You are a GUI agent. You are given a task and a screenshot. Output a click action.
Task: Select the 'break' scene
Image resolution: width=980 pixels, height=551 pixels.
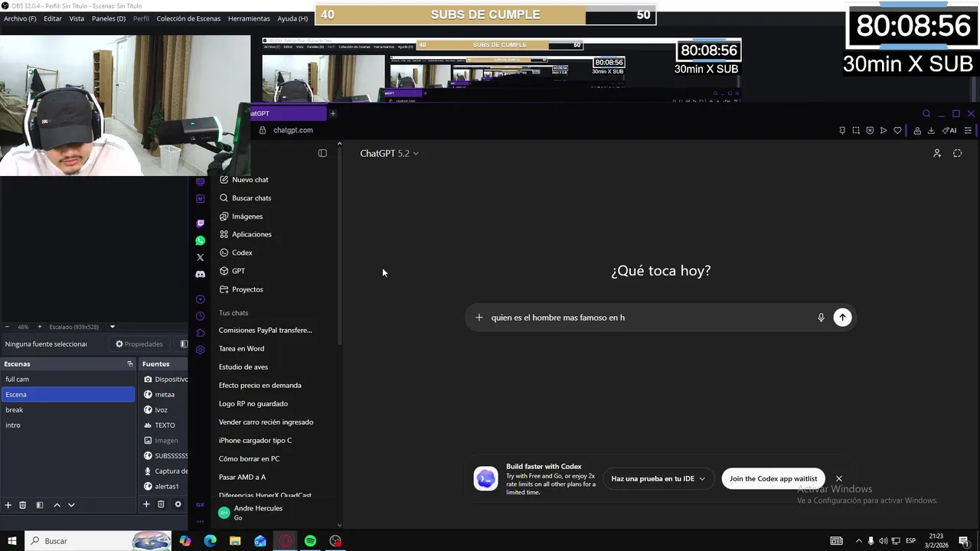[68, 410]
